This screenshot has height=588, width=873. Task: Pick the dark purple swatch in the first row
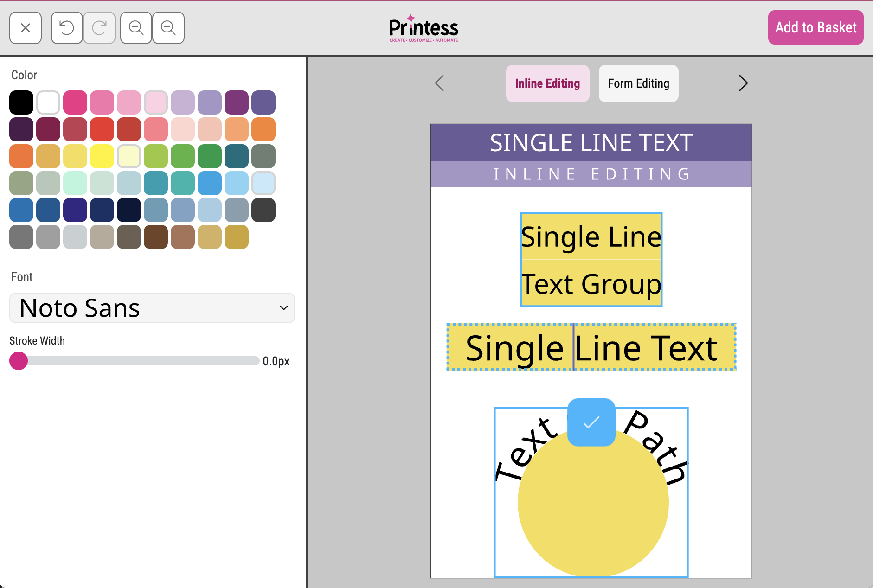click(x=237, y=102)
